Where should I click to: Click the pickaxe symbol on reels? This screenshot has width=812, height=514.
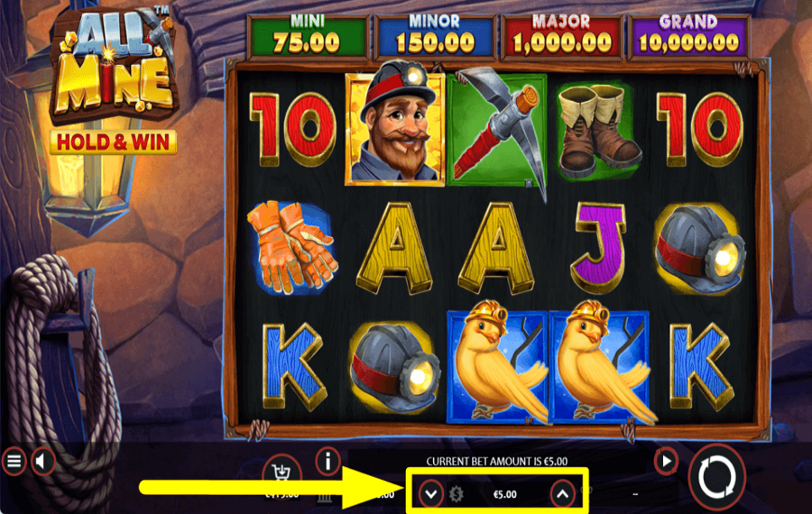497,131
